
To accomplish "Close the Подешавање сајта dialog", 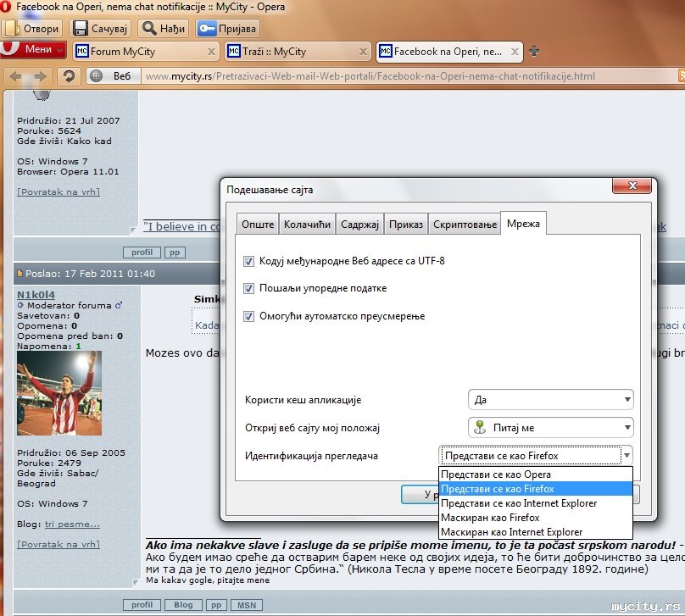I will click(x=632, y=186).
